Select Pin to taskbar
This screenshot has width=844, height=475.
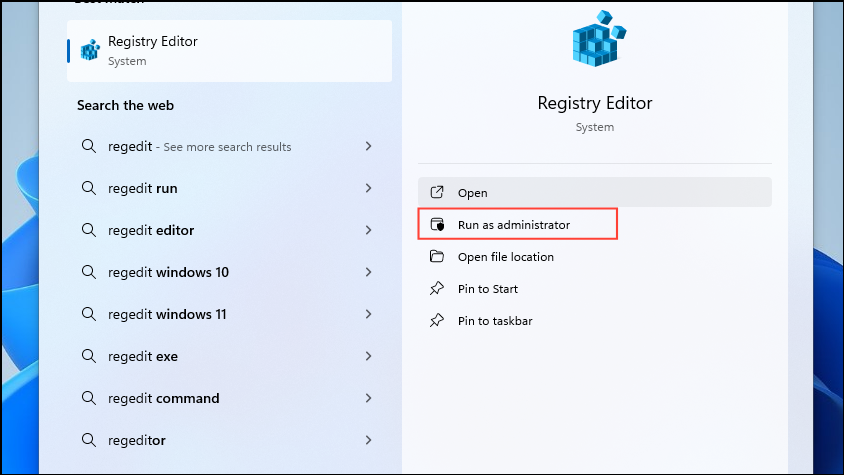click(x=595, y=320)
